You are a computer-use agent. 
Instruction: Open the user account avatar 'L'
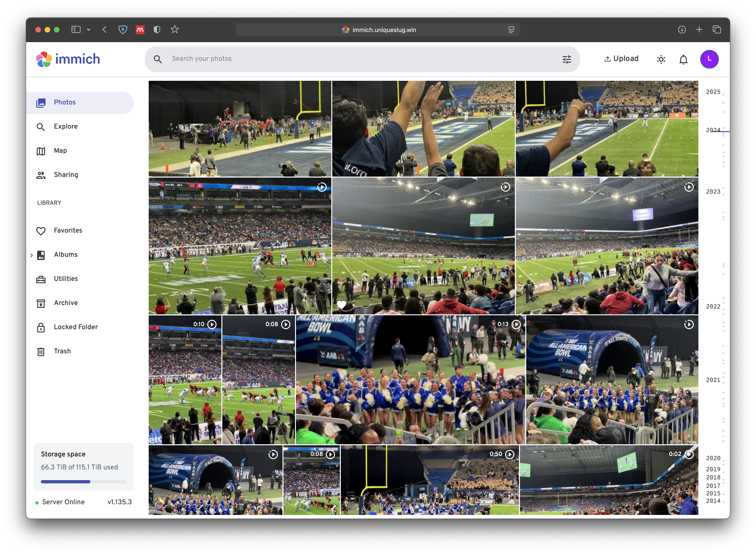(x=709, y=59)
